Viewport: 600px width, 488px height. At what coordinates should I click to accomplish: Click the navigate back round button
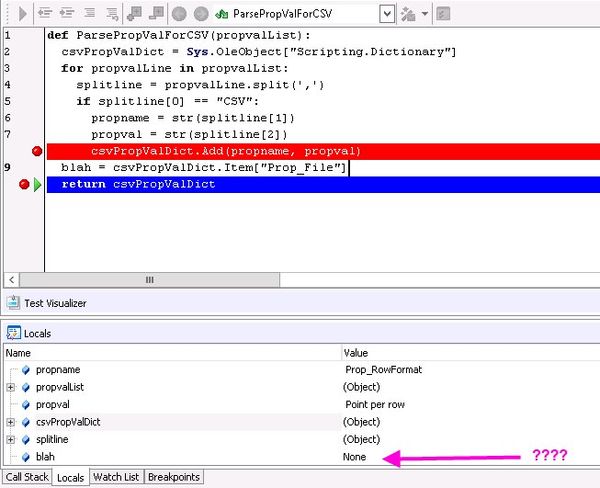[x=179, y=14]
